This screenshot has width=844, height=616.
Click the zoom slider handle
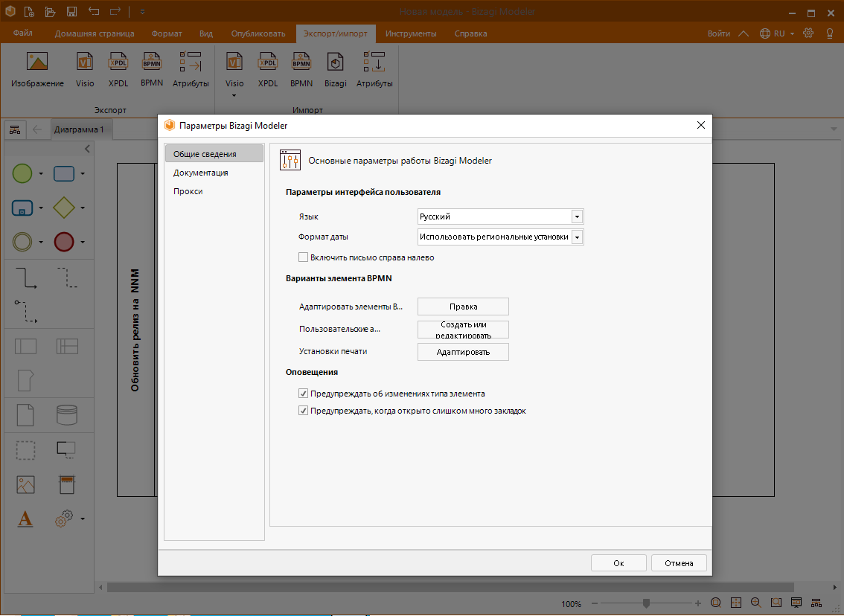(647, 603)
